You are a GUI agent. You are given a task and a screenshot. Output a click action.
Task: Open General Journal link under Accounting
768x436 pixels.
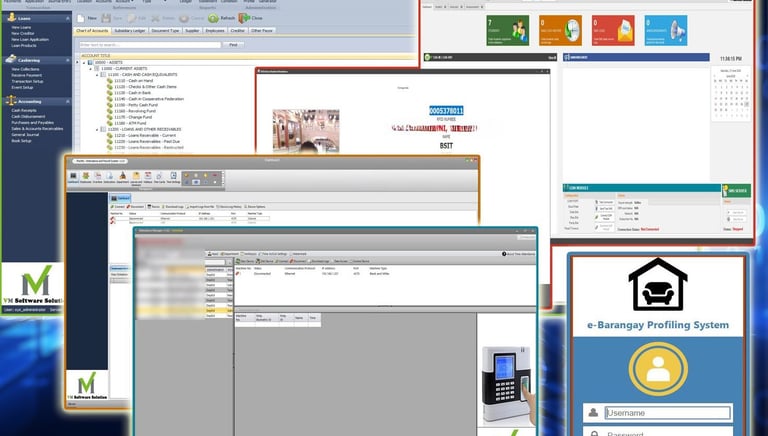pos(25,134)
